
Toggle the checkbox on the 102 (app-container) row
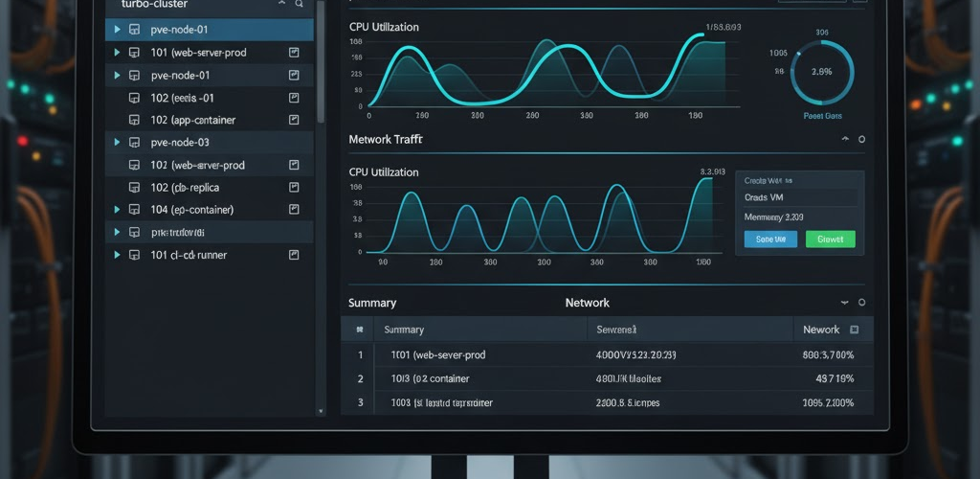294,120
